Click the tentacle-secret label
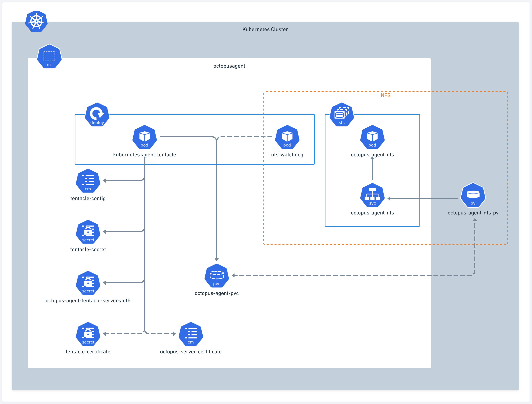The height and width of the screenshot is (404, 532). pos(88,250)
